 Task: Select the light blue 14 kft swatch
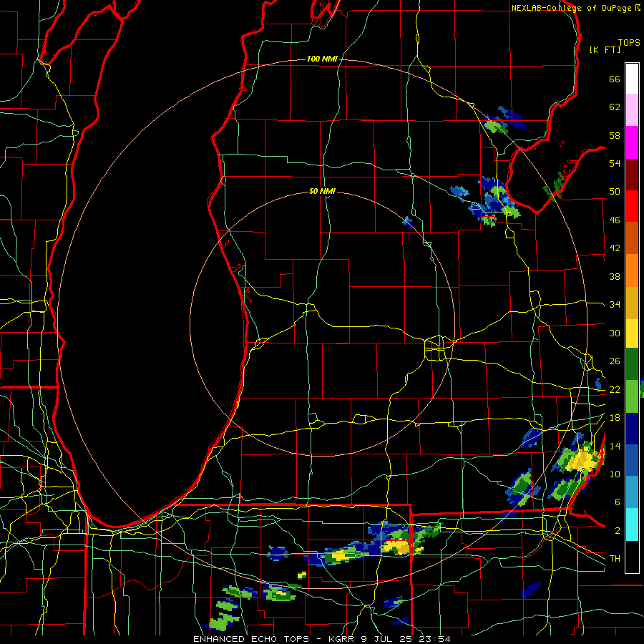pyautogui.click(x=632, y=492)
